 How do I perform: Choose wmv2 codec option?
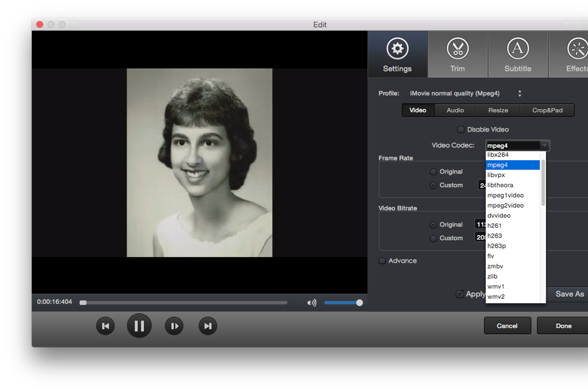pyautogui.click(x=513, y=296)
